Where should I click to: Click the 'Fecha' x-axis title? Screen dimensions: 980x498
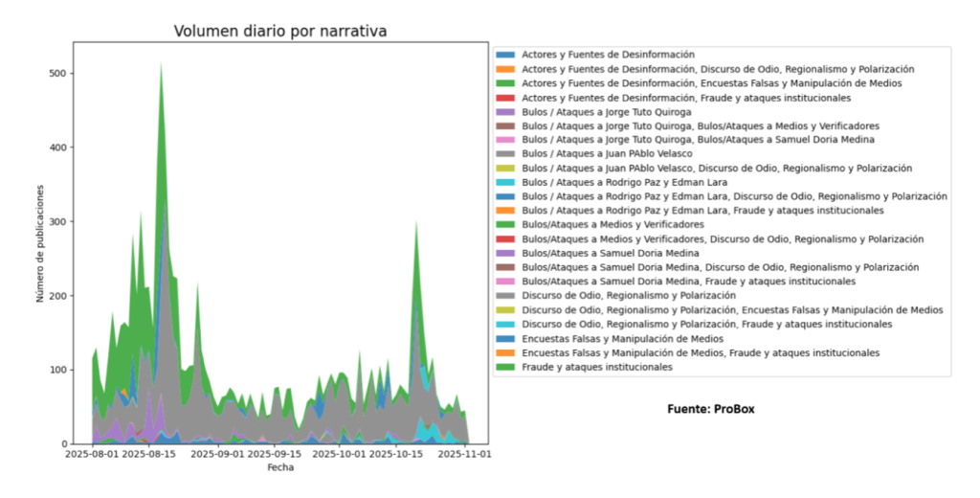coord(280,468)
